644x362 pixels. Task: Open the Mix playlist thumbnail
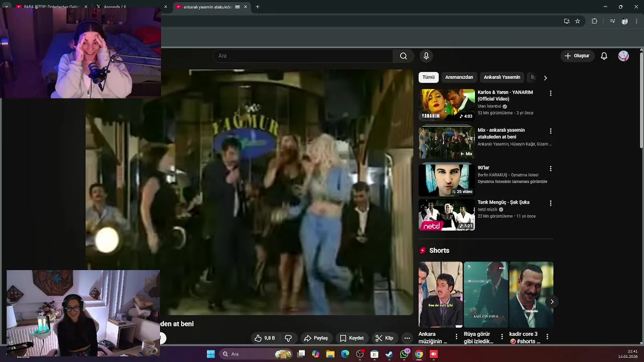point(447,143)
